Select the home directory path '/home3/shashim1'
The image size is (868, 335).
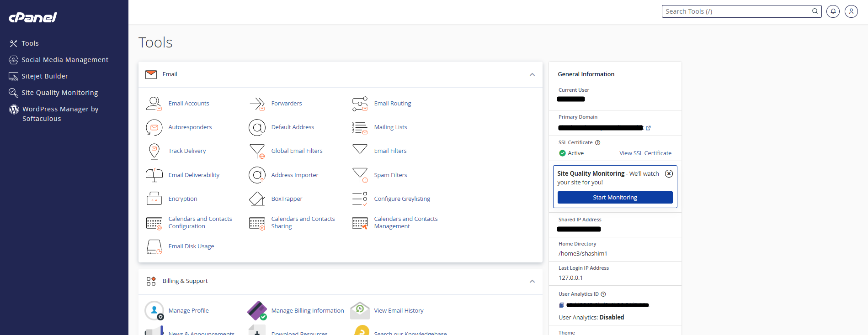coord(583,254)
